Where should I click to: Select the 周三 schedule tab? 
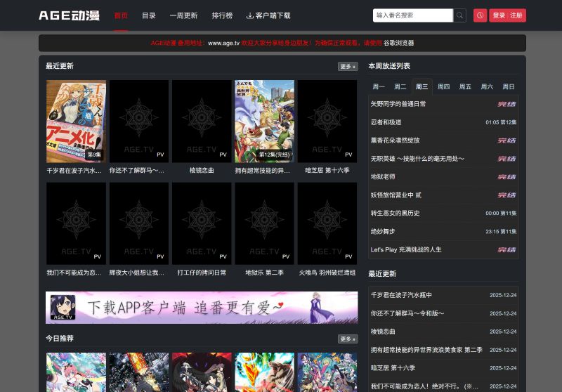422,86
